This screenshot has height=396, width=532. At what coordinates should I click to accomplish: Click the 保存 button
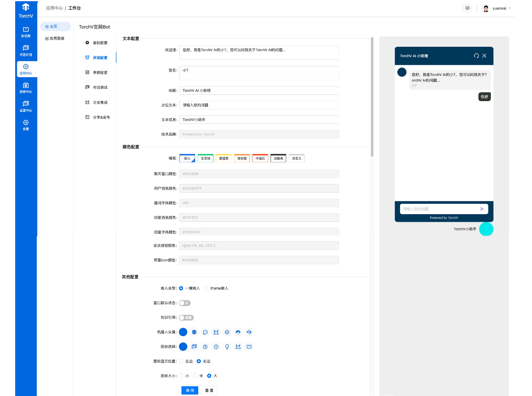click(190, 390)
